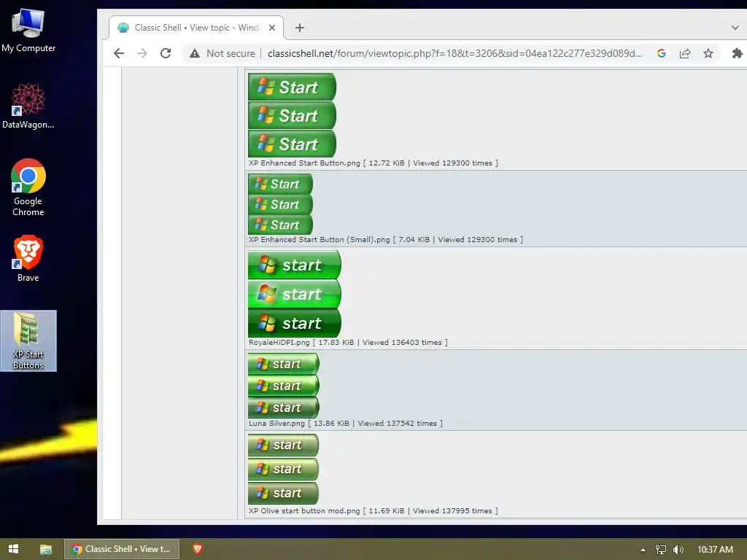Open the Windows Start menu

click(13, 549)
